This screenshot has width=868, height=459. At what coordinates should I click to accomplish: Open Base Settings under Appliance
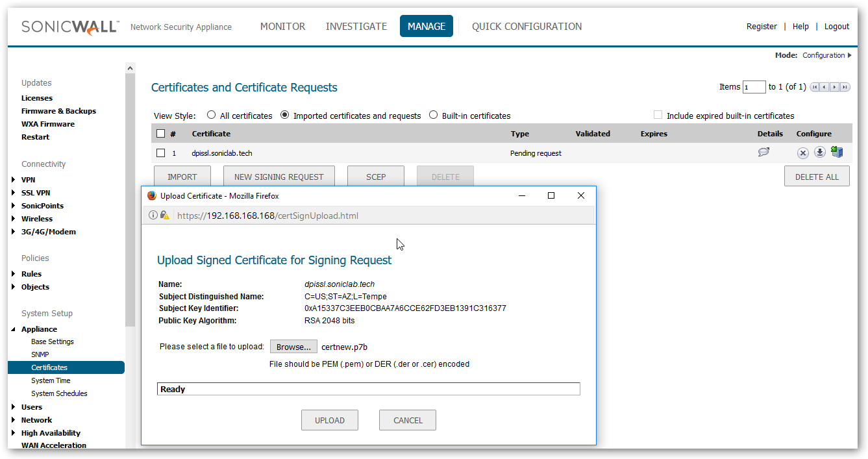53,341
